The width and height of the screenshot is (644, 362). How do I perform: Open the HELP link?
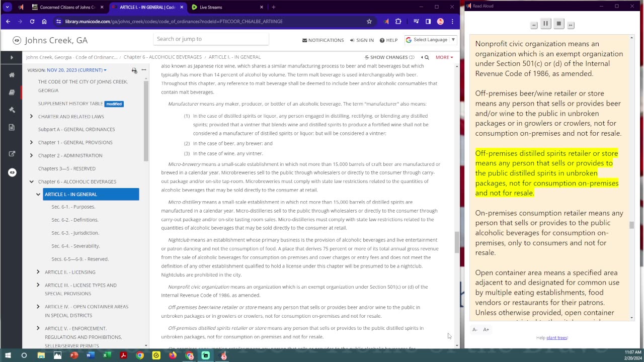click(x=388, y=40)
